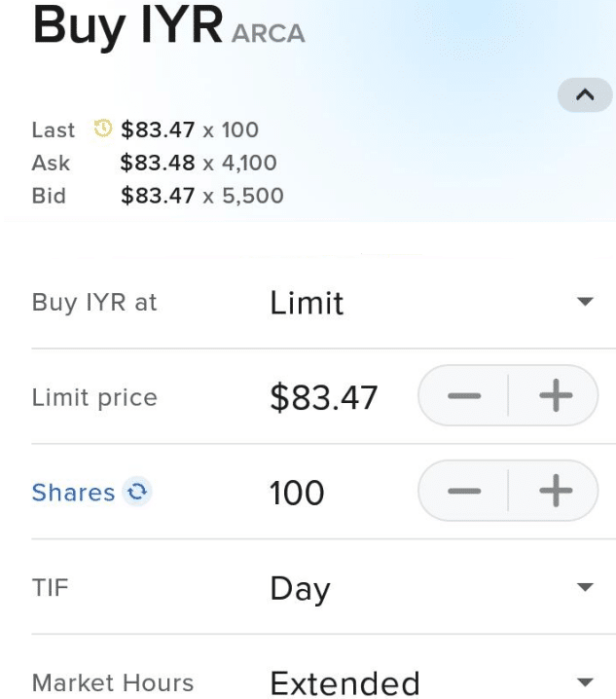Click the 100 shares quantity field

pos(297,493)
